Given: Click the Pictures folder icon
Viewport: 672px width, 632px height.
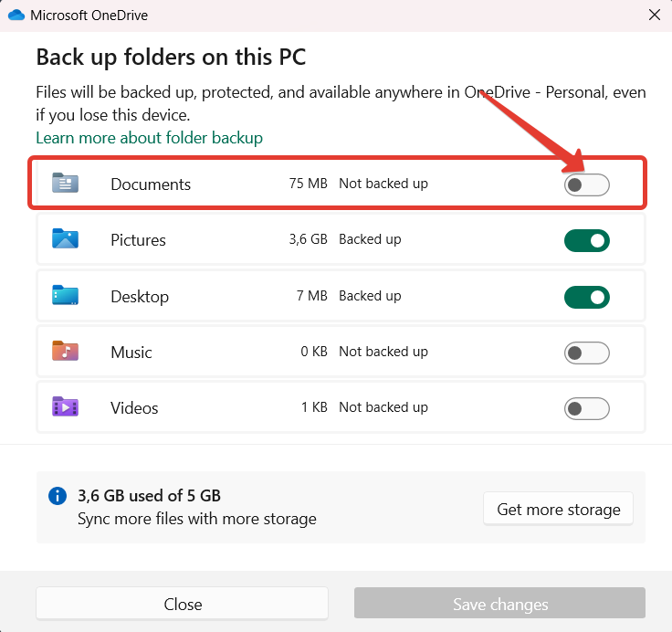Looking at the screenshot, I should pos(65,239).
